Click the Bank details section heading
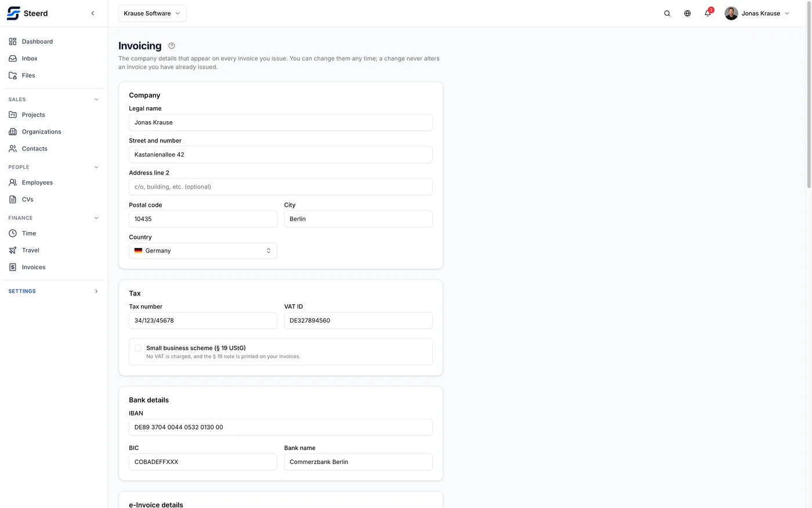 tap(149, 400)
